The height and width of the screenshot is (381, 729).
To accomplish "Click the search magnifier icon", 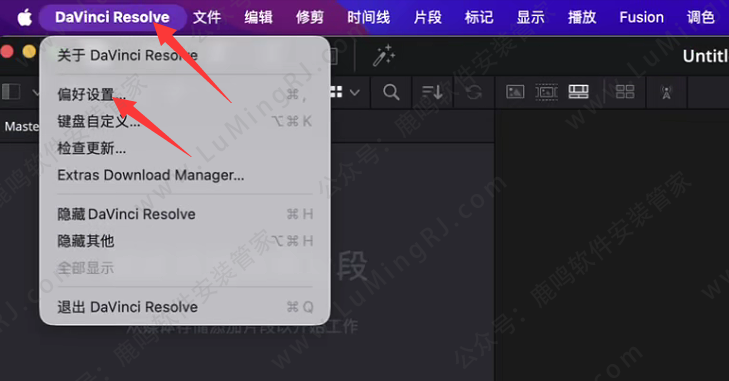I will [391, 92].
